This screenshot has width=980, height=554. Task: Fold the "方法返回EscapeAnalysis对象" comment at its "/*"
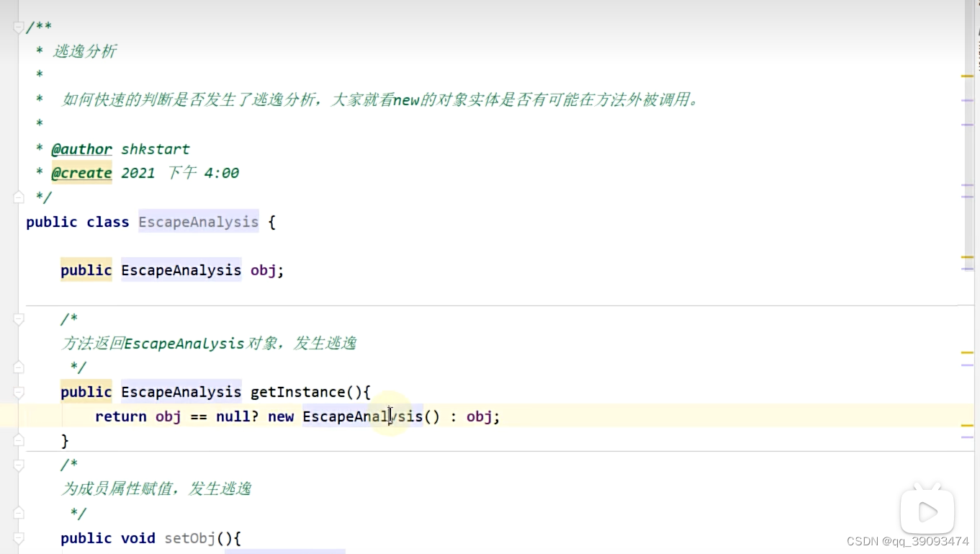click(19, 319)
